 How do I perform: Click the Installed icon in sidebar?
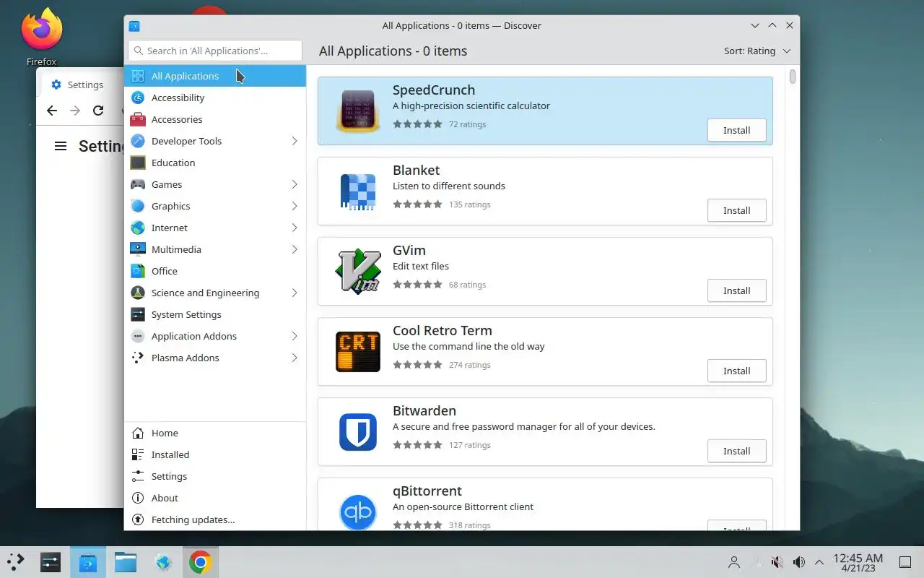pos(138,454)
